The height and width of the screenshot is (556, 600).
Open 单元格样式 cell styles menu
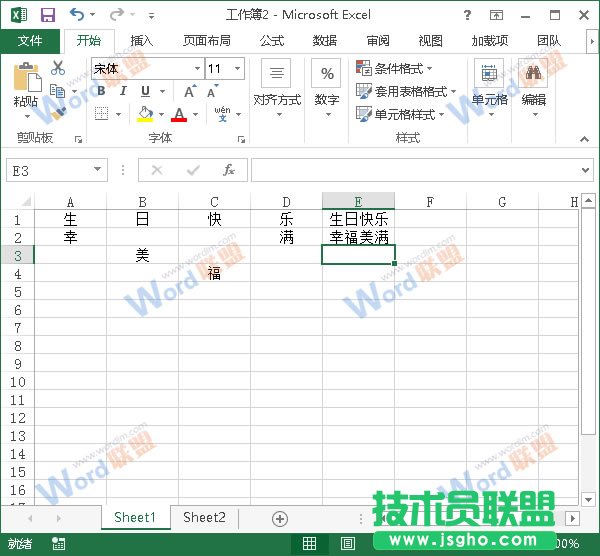click(x=400, y=114)
